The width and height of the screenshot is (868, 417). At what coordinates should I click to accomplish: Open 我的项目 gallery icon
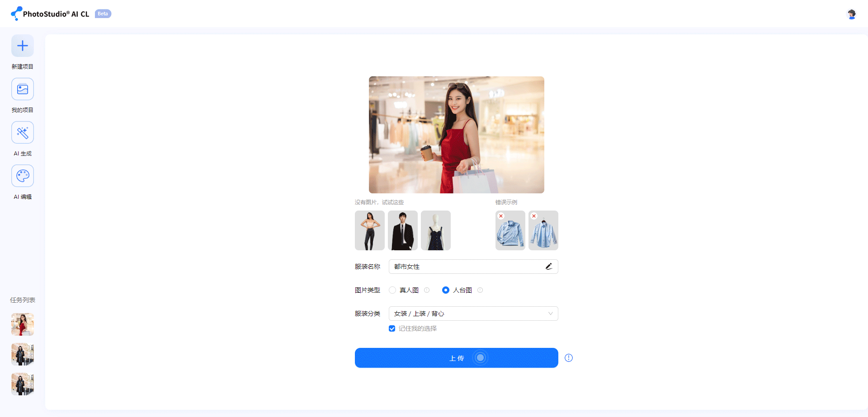tap(23, 89)
